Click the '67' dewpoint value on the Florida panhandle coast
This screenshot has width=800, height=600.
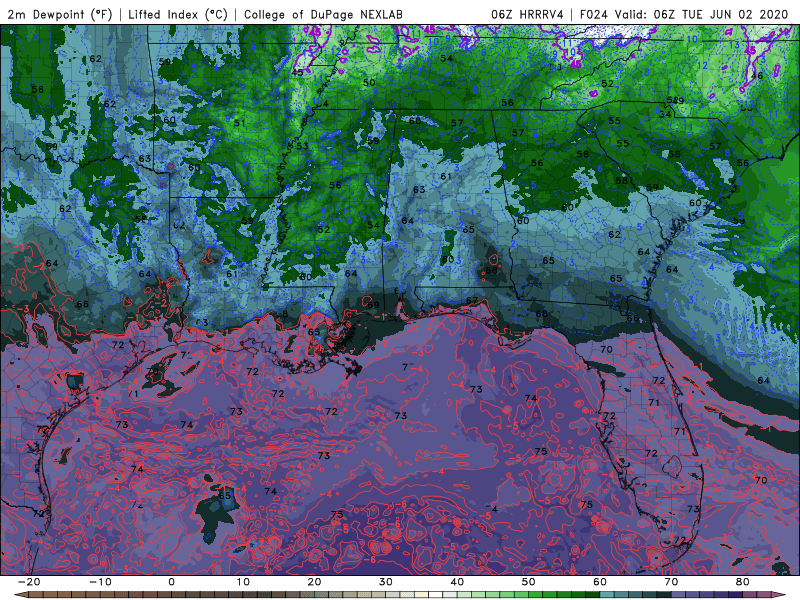472,301
